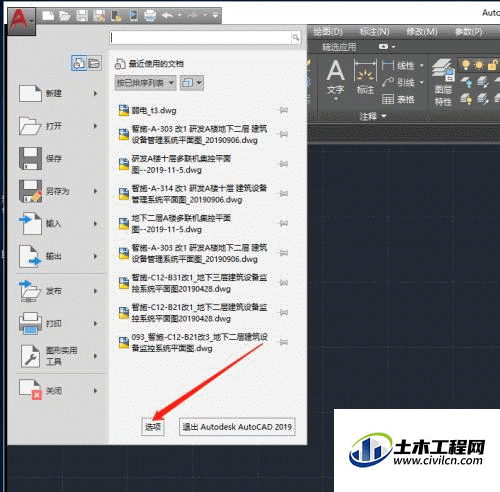The width and height of the screenshot is (500, 492).
Task: Click the 表格 table icon
Action: tap(388, 99)
